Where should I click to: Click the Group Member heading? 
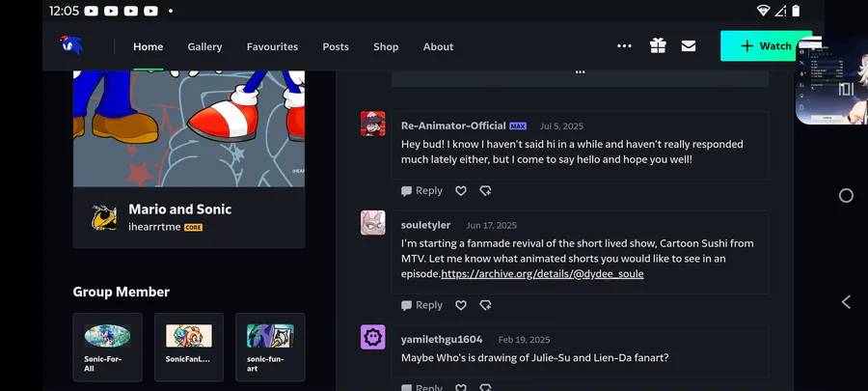[x=122, y=292]
